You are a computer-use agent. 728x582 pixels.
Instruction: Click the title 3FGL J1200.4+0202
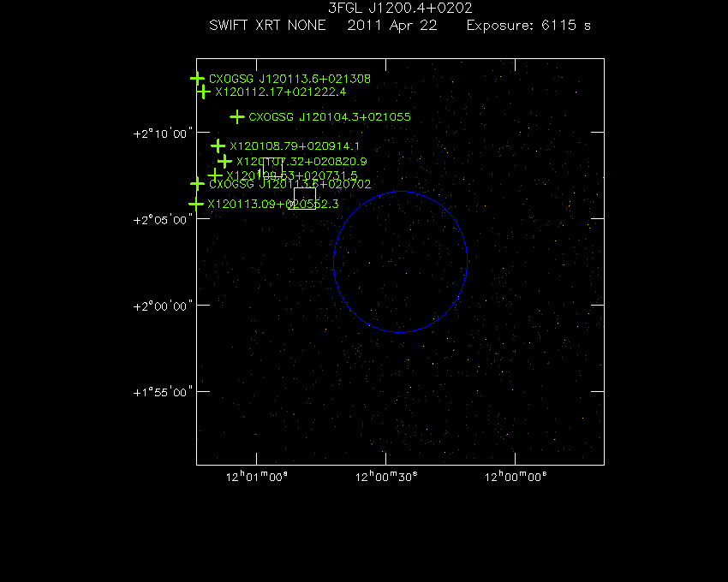(x=400, y=8)
